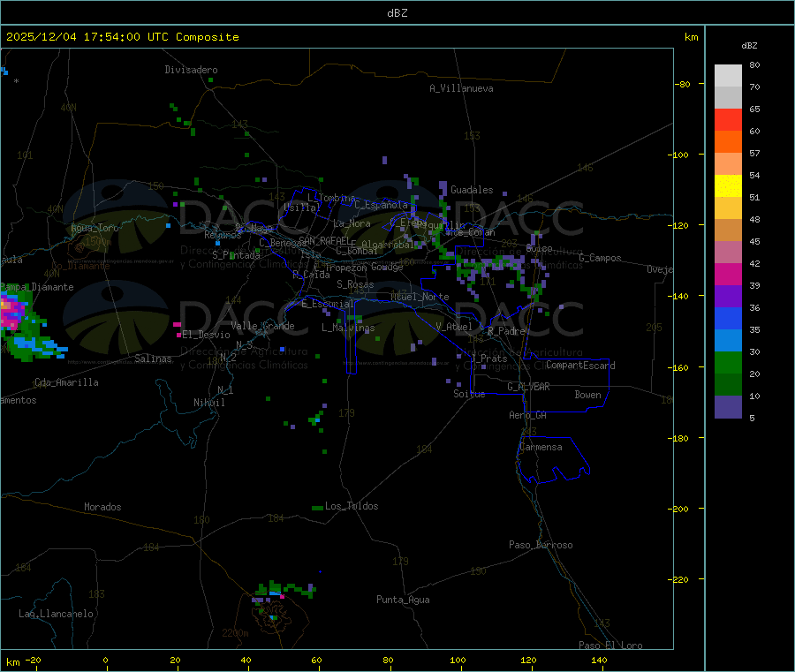Click the Salinas map label

153,359
